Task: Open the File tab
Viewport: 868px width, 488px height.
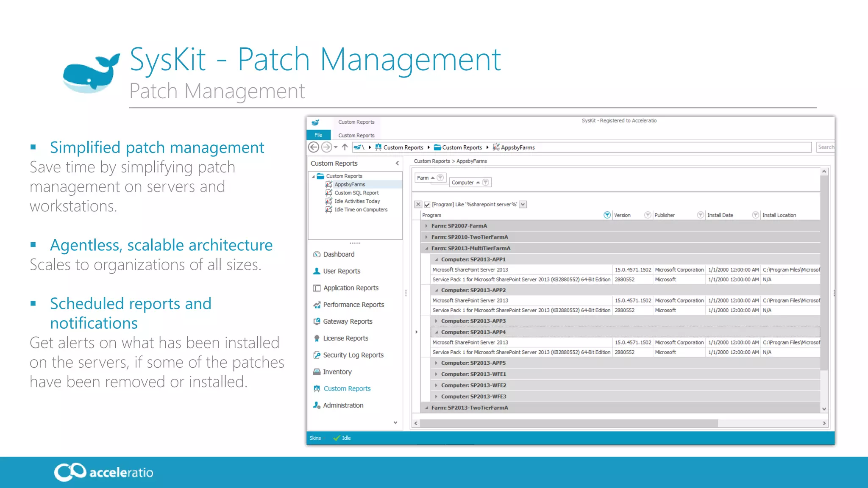Action: [x=318, y=135]
